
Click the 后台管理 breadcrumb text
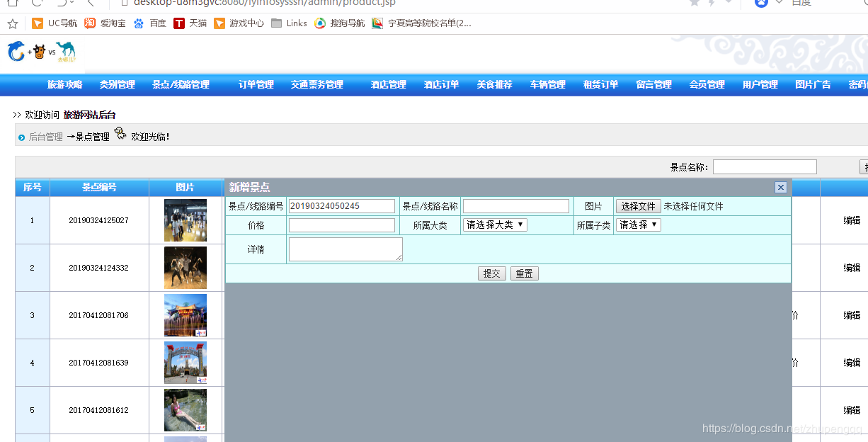[x=46, y=137]
